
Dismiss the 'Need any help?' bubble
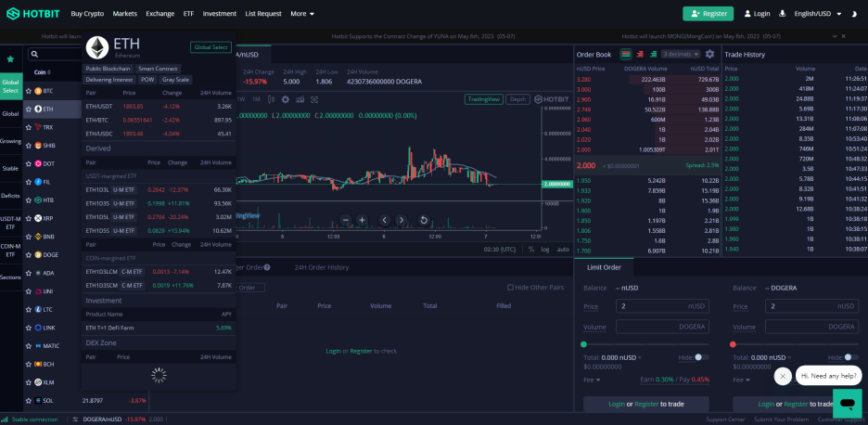point(782,376)
